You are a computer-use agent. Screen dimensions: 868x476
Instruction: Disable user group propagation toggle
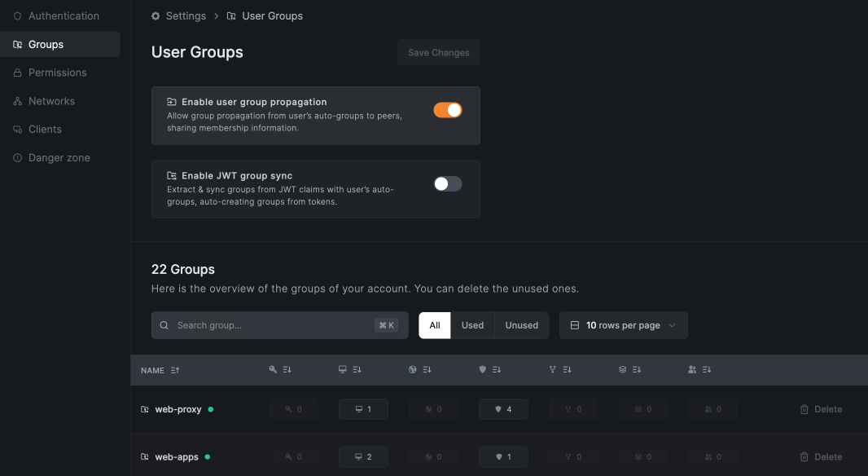[447, 110]
